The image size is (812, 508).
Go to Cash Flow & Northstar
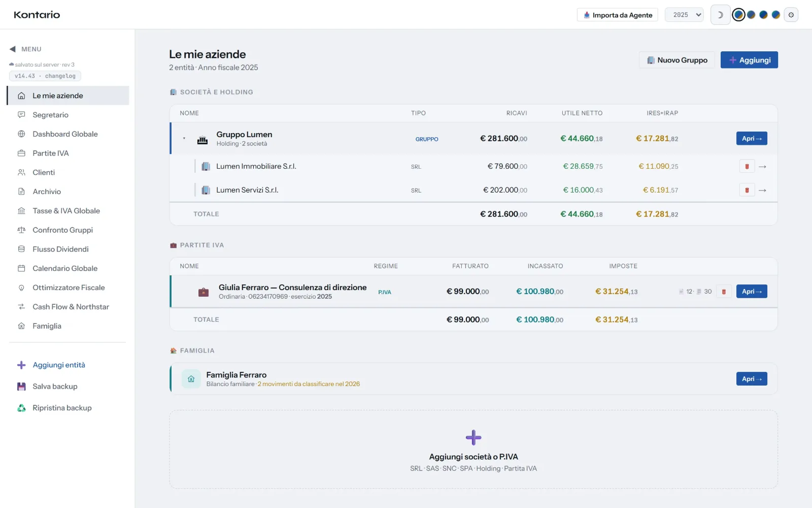(x=68, y=307)
